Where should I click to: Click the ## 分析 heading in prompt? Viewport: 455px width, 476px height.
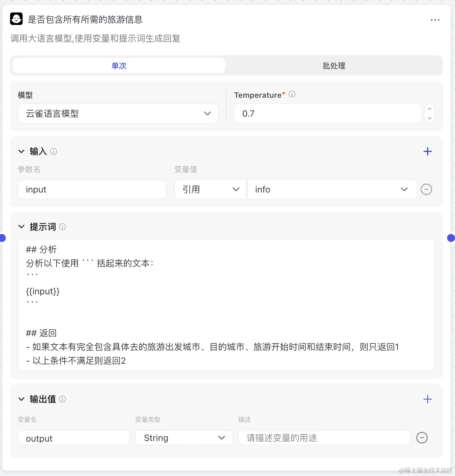point(41,249)
